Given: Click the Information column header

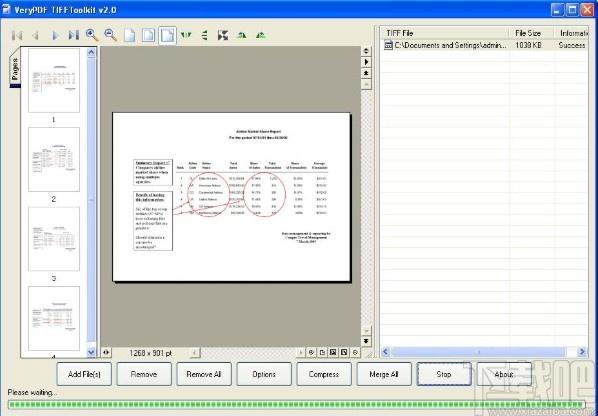Looking at the screenshot, I should point(571,33).
